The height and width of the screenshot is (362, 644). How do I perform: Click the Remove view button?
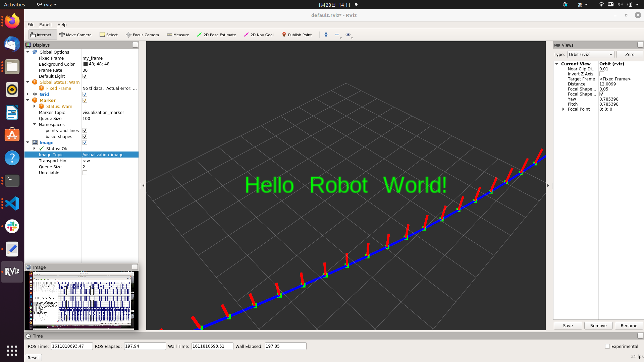(598, 325)
